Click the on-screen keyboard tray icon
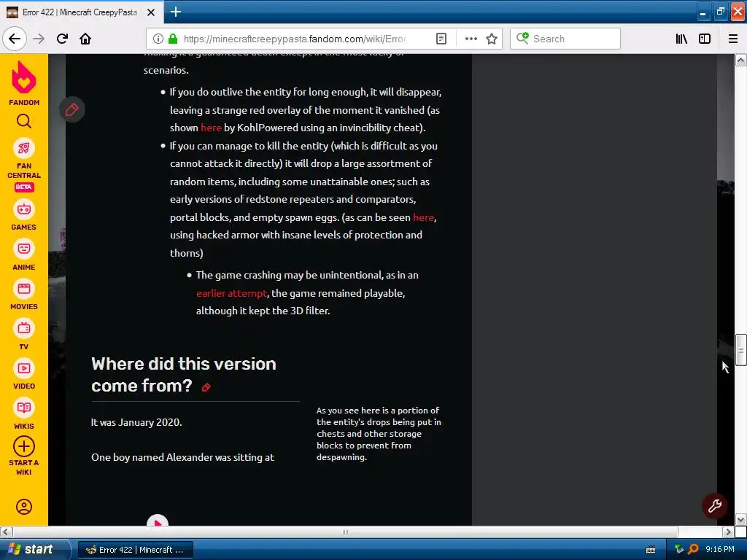747x560 pixels. pos(650,550)
